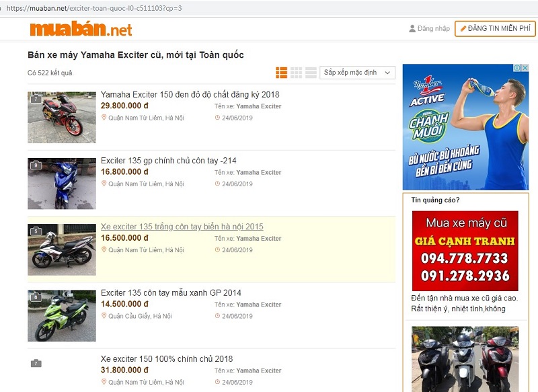Click page heading Bán xe máy Yamaha Exciter
538x392 pixels.
click(136, 55)
